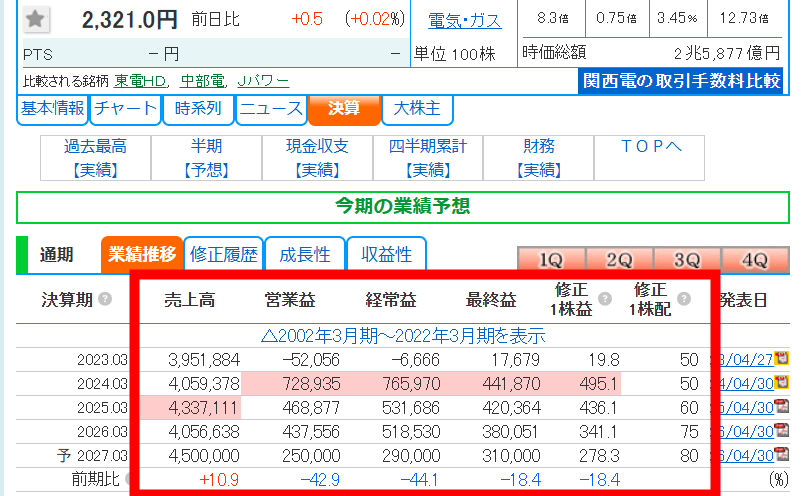Show 1Q quarterly results
Screen dimensions: 805x496
tap(551, 260)
